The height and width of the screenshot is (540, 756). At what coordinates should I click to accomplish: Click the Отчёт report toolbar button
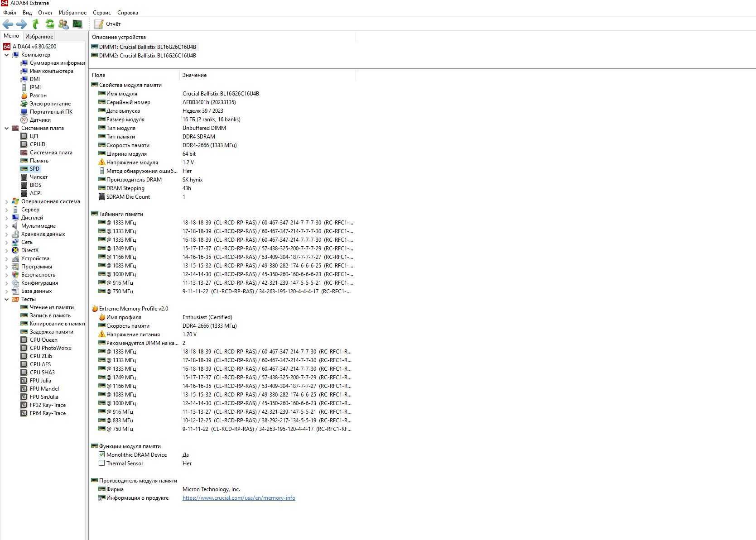tap(107, 24)
